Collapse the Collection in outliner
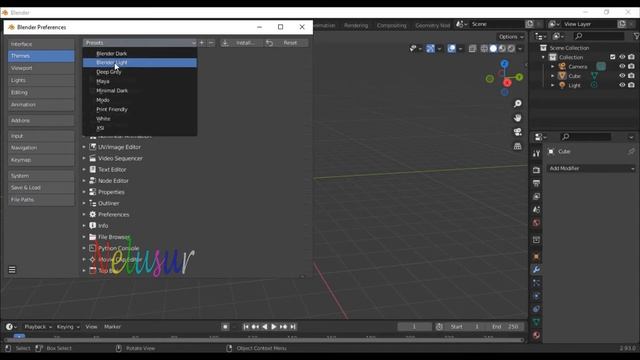The width and height of the screenshot is (640, 360). (x=543, y=57)
